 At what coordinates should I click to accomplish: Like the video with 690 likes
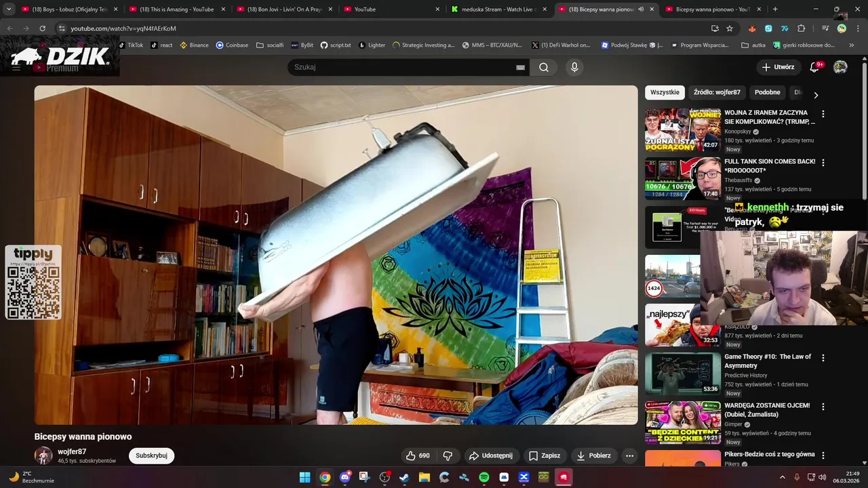(418, 455)
